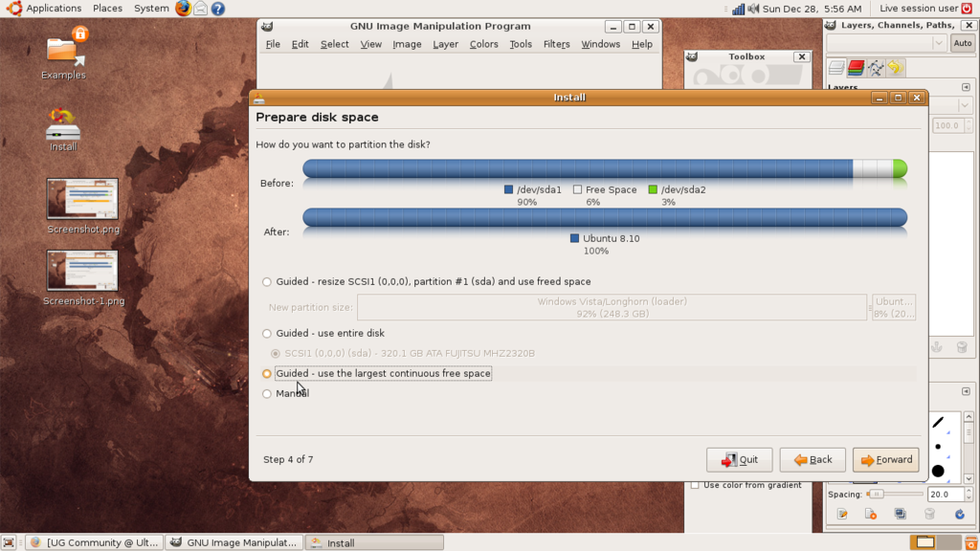The width and height of the screenshot is (980, 551).
Task: Open the Tools menu in GIMP
Action: (521, 44)
